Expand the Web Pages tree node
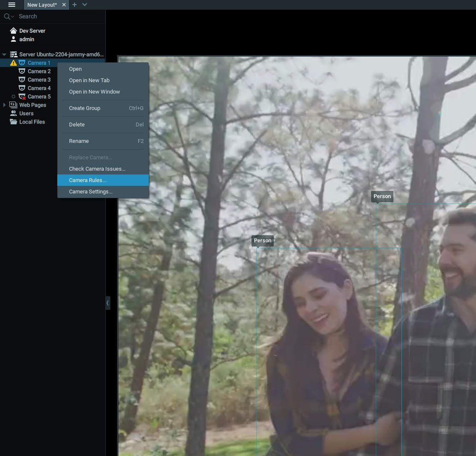Screen dimensions: 476x456 coord(4,105)
